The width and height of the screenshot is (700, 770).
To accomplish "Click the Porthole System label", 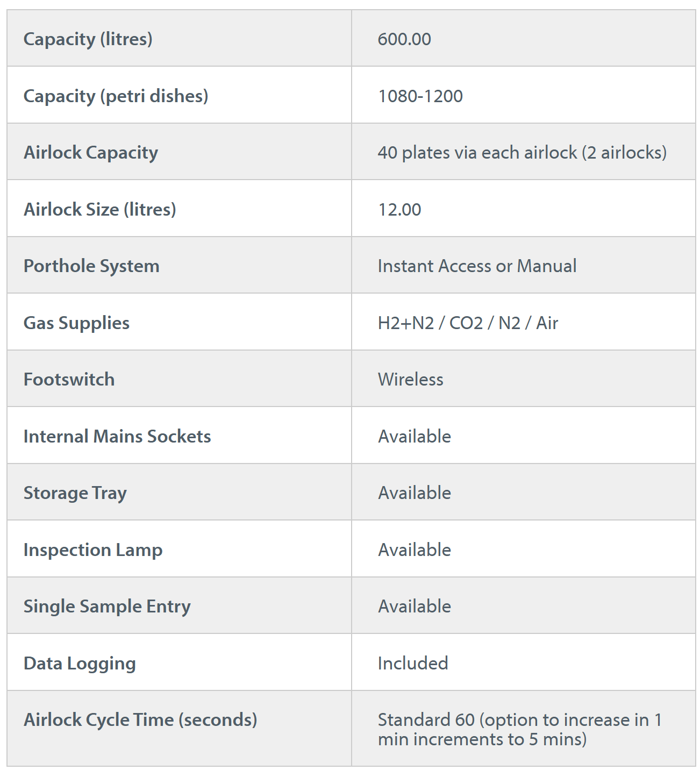I will [x=91, y=266].
